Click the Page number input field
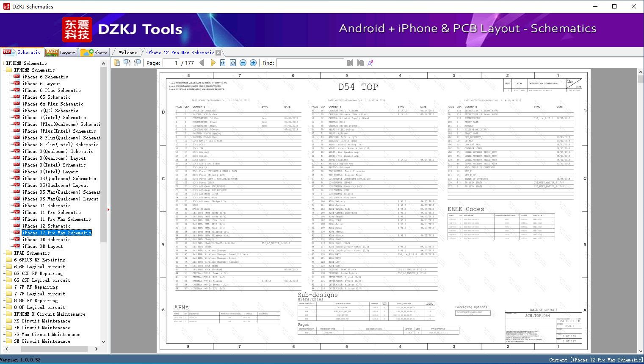The image size is (644, 364). [171, 63]
